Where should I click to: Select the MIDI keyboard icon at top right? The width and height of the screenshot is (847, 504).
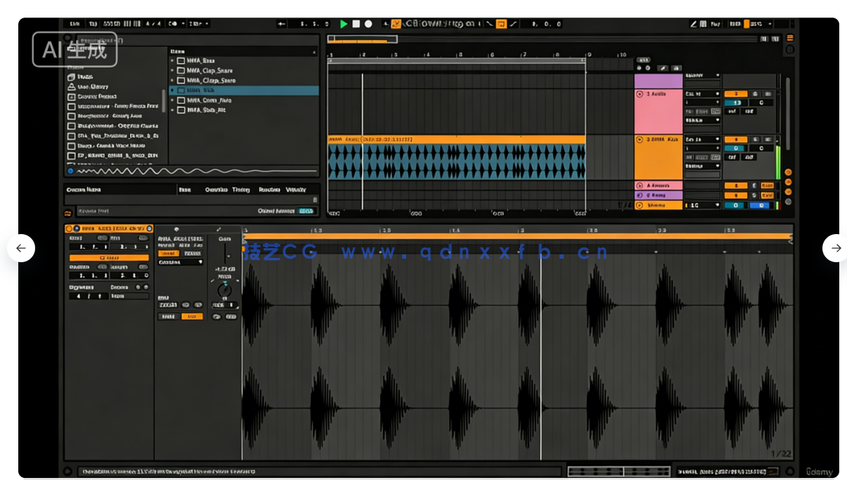pyautogui.click(x=704, y=23)
